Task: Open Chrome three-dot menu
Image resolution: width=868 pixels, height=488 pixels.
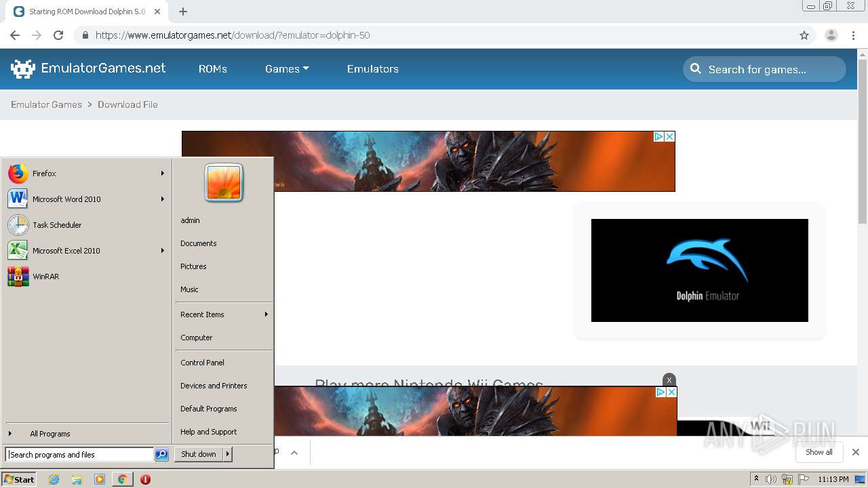Action: [854, 35]
